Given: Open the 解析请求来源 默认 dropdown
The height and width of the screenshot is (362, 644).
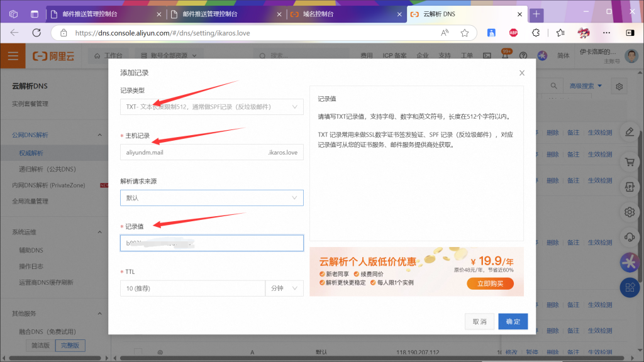Looking at the screenshot, I should coord(211,198).
